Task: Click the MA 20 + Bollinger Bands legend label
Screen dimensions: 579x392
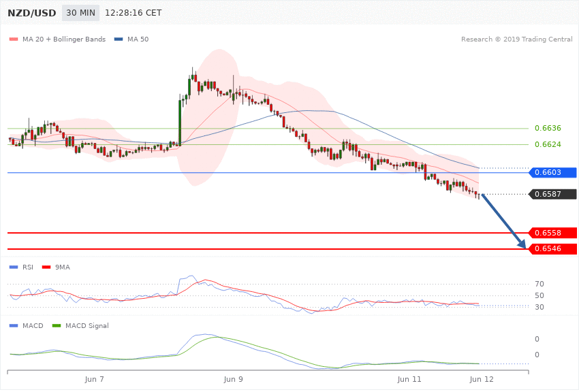Action: 64,39
